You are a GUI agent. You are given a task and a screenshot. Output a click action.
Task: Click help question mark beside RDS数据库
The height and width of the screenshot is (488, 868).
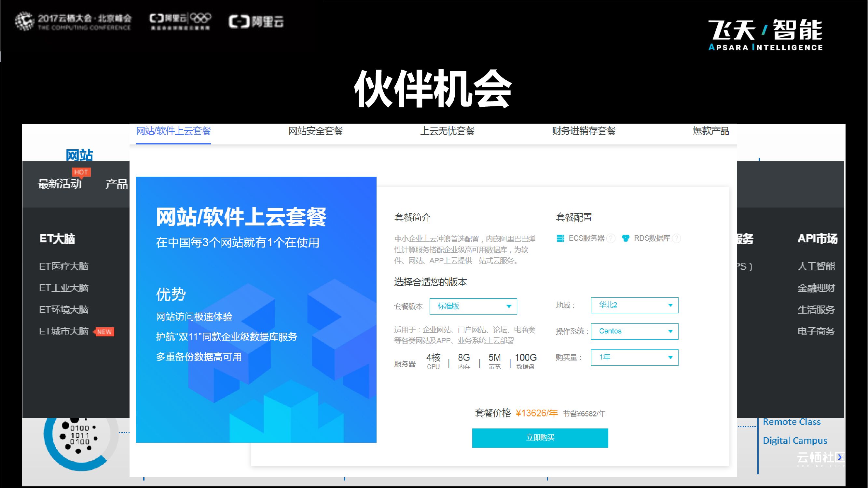coord(676,238)
